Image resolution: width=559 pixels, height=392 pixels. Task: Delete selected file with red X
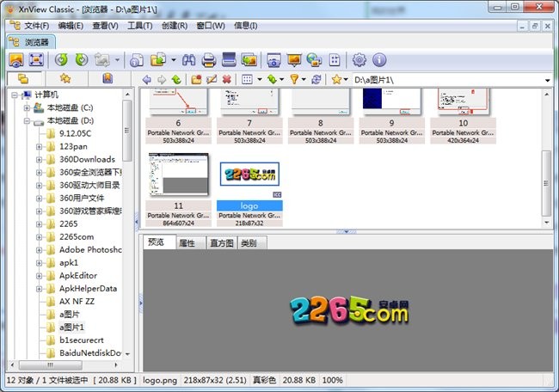[x=226, y=80]
